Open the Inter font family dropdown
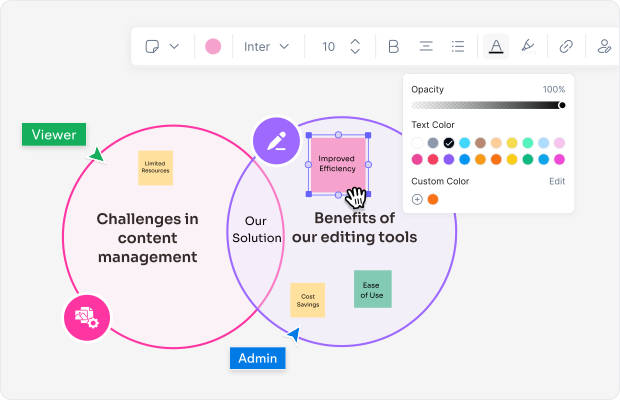Screen dimensions: 620x400 tap(267, 46)
